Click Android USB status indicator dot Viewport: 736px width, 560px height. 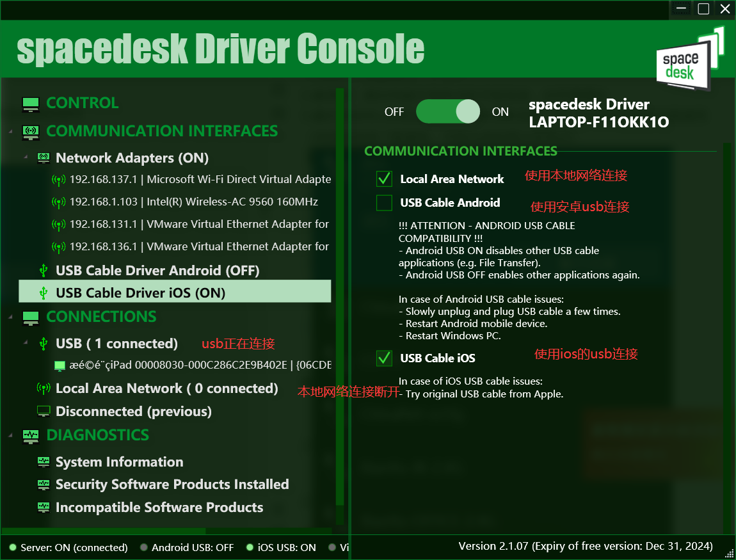[144, 547]
